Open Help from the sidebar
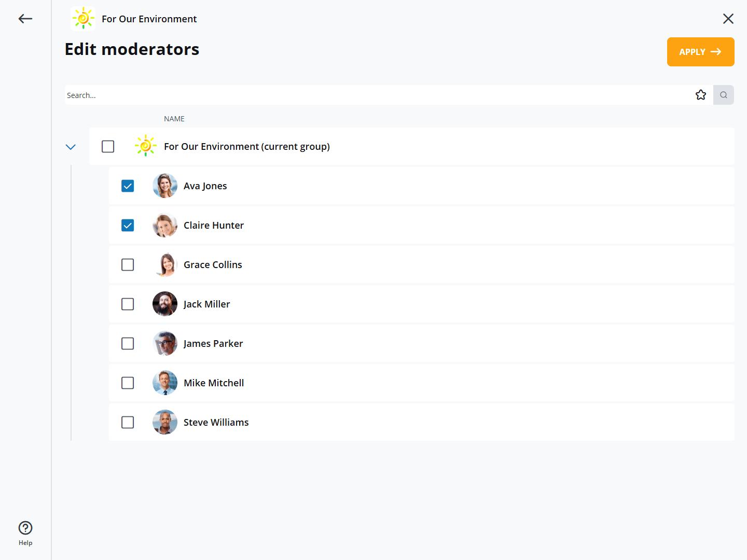This screenshot has height=560, width=747. [x=25, y=533]
